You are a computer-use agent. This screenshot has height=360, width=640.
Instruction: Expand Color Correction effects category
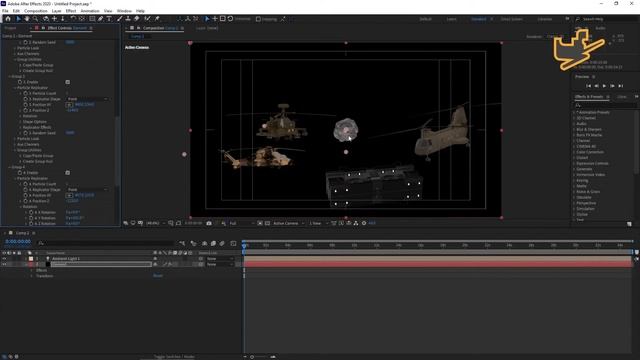(x=574, y=152)
